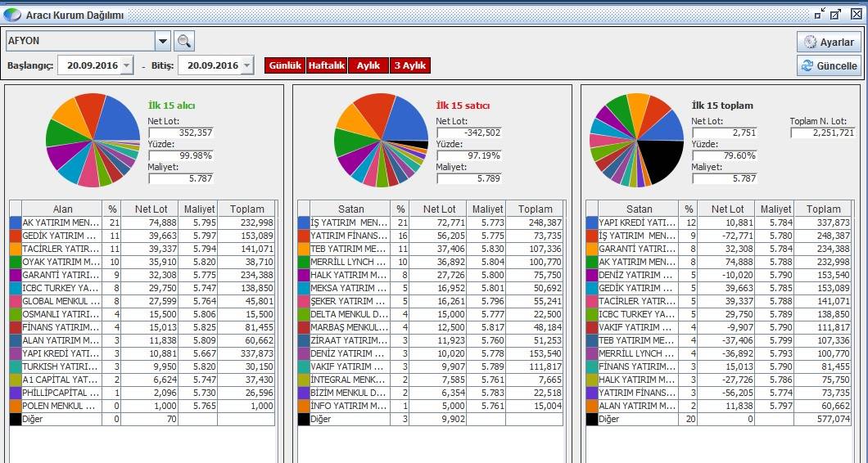Screen dimensions: 868x463
Task: Click the blue swatch beside AK YATIRIM buyer row
Action: coord(16,223)
